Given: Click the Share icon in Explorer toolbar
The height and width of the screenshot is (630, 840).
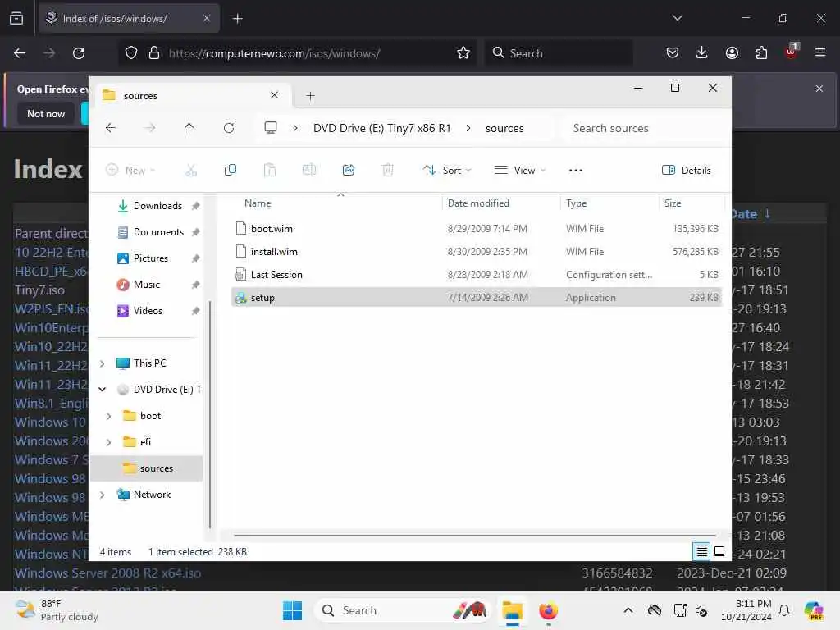Looking at the screenshot, I should pos(348,171).
